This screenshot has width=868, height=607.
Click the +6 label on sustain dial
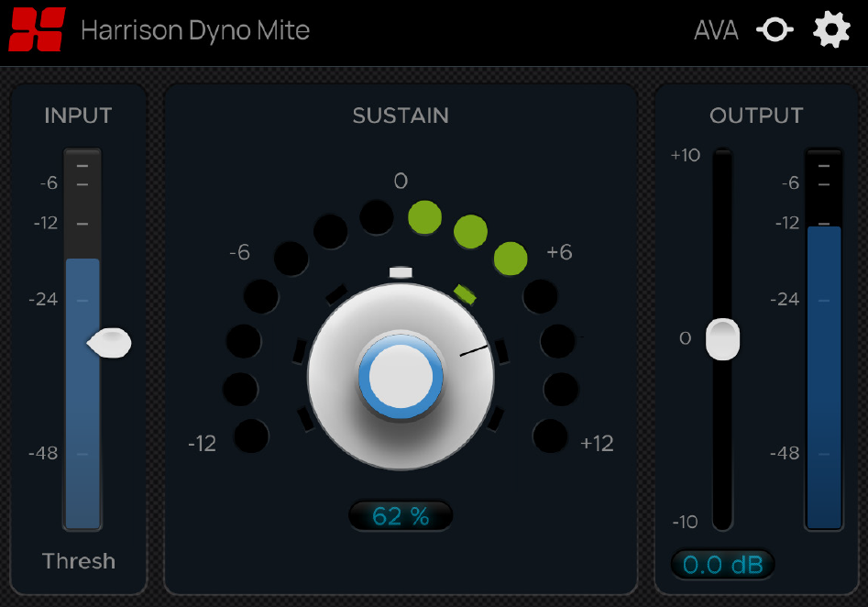coord(559,252)
